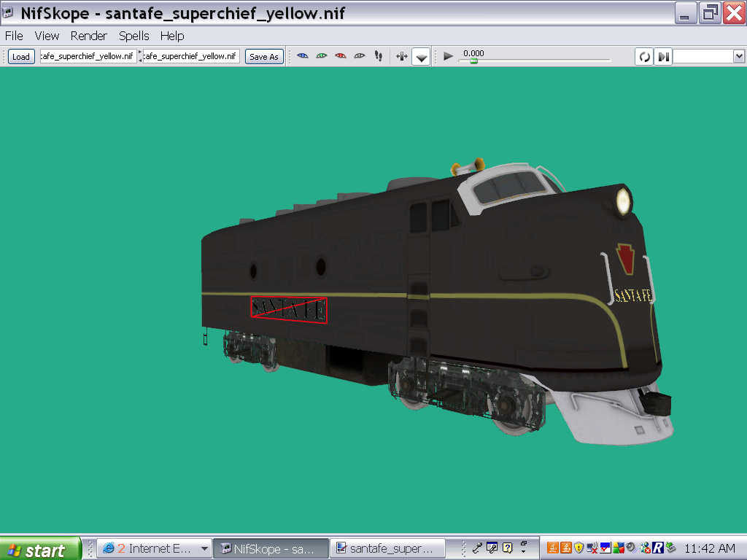
Task: Click the Save As button
Action: tap(264, 57)
